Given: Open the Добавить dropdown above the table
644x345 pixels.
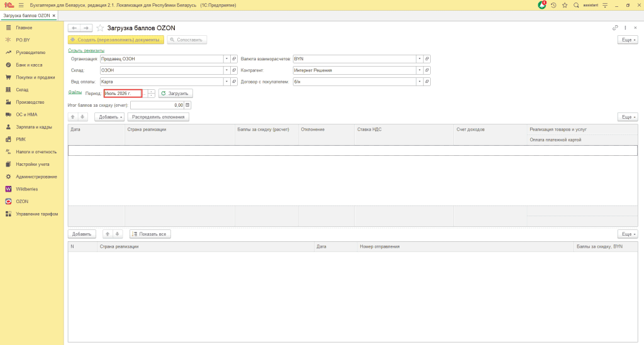Looking at the screenshot, I should pyautogui.click(x=109, y=117).
